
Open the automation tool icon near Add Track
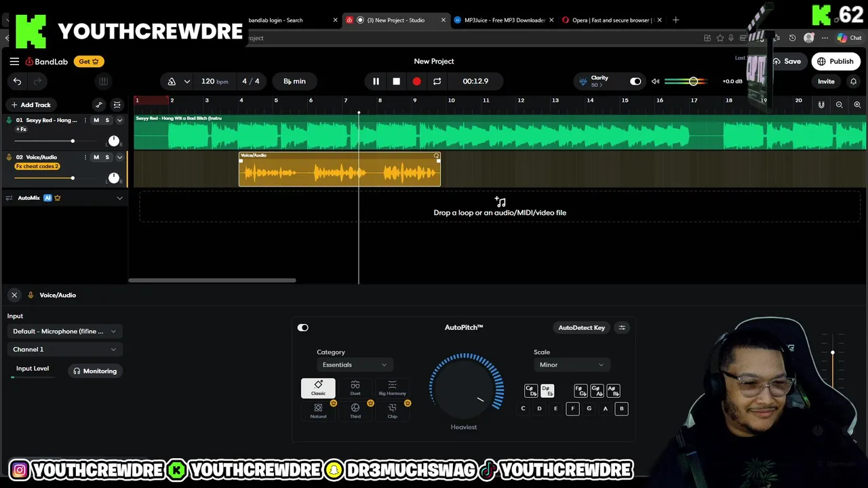tap(99, 104)
